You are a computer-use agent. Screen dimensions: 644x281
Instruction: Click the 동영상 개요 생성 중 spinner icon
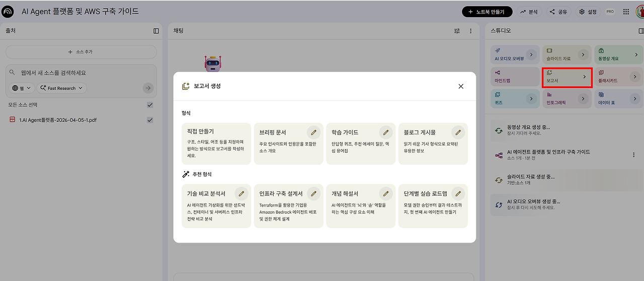[499, 130]
